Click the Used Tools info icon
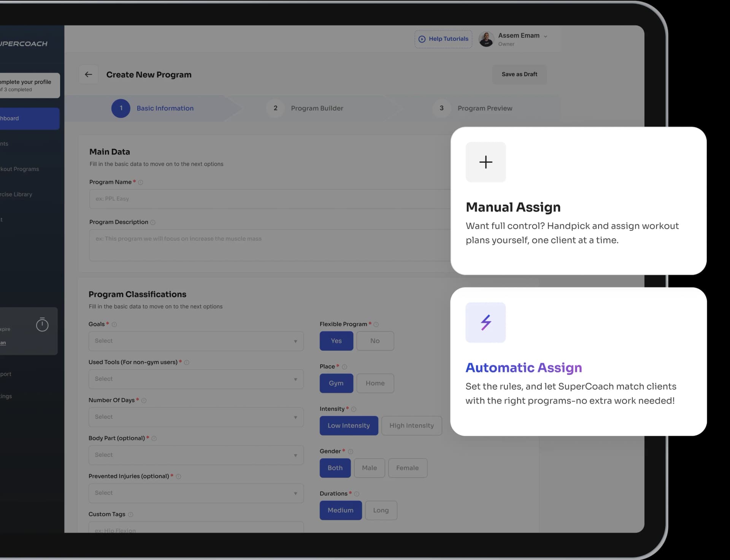Viewport: 730px width, 560px height. click(187, 363)
